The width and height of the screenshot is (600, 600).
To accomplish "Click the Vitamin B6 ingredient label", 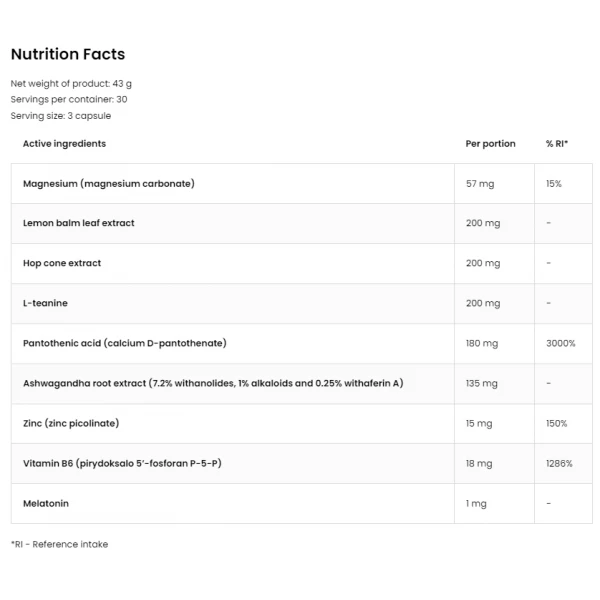I will click(122, 463).
